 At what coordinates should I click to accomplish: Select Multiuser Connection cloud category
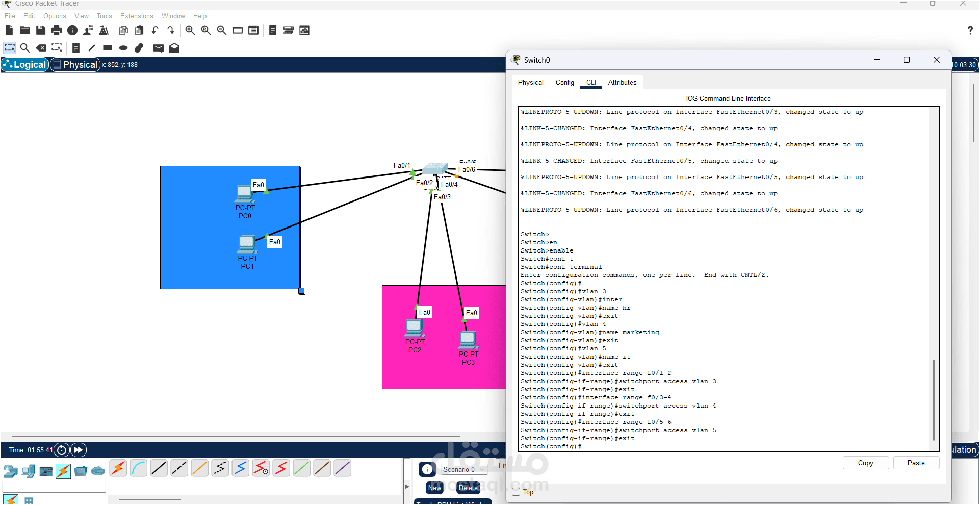(98, 471)
